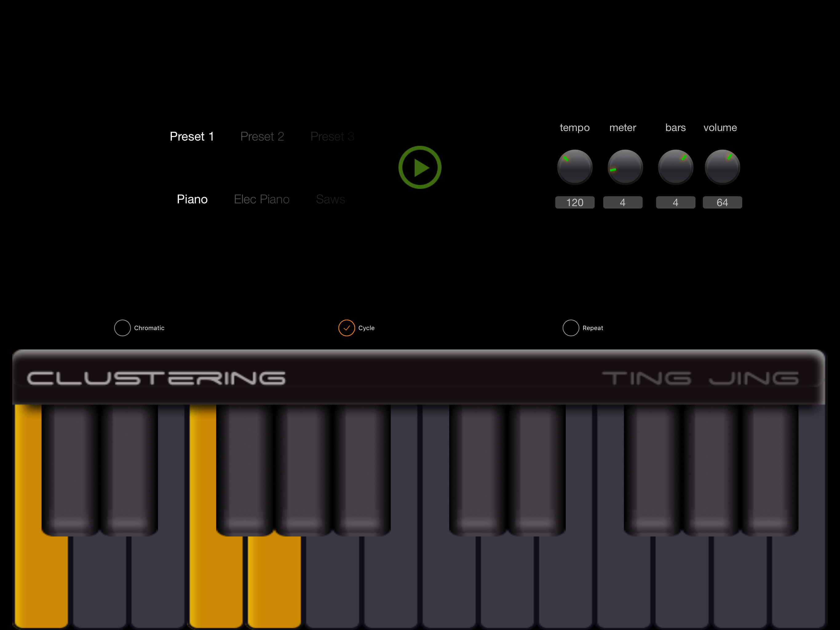Choose the Elec Piano instrument

[x=262, y=199]
